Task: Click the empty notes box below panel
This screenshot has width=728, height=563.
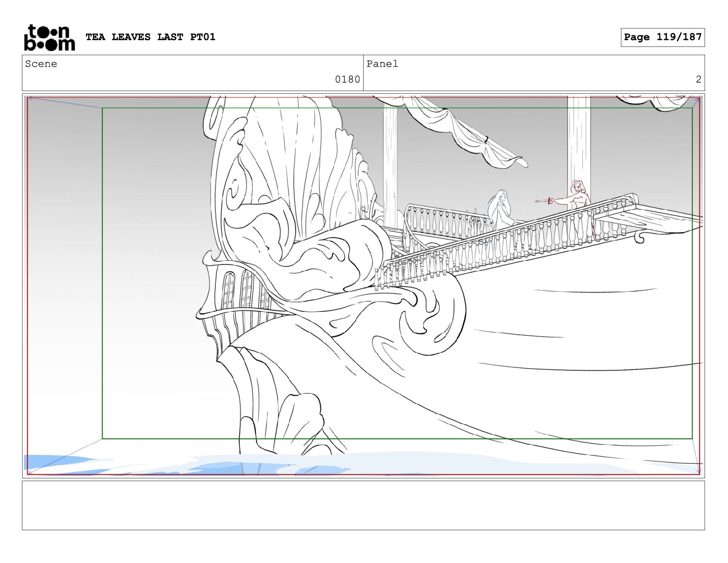Action: tap(363, 506)
